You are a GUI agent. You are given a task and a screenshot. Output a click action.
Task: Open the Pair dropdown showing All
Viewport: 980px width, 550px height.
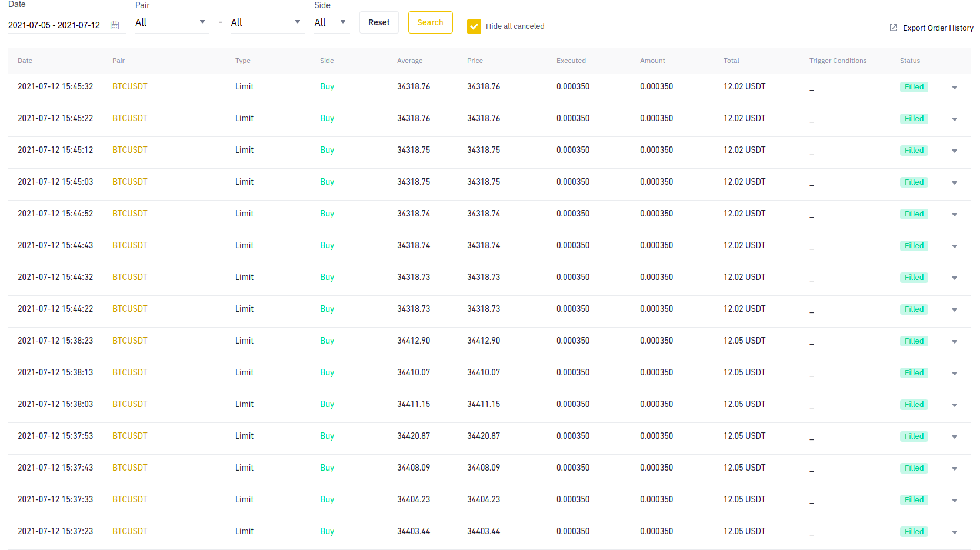tap(172, 22)
